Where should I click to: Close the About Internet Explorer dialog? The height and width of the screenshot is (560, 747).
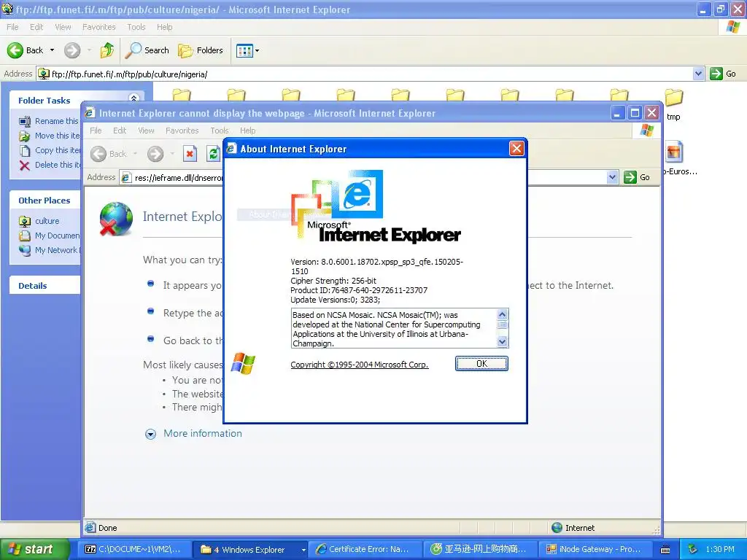click(516, 149)
